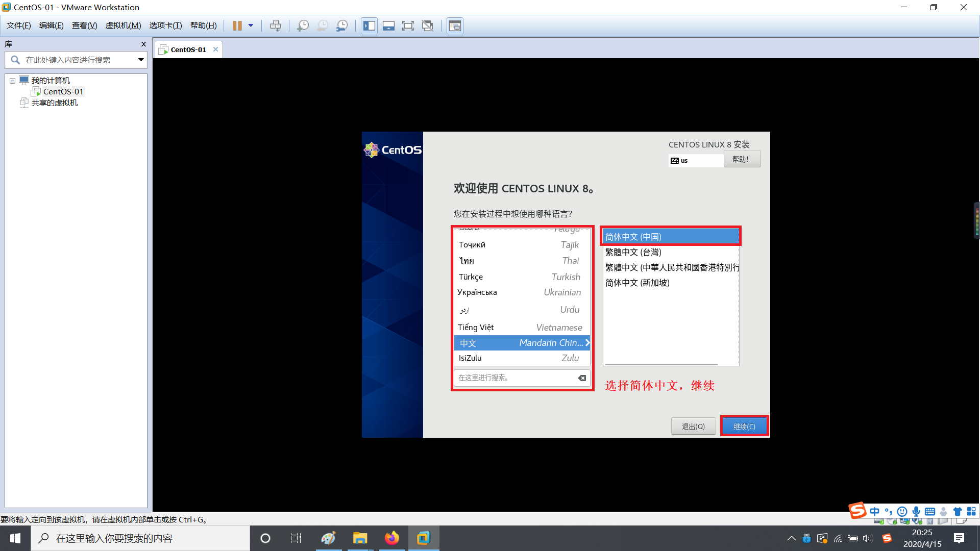Open the 虚拟机(M) menu
This screenshot has width=980, height=551.
(123, 26)
